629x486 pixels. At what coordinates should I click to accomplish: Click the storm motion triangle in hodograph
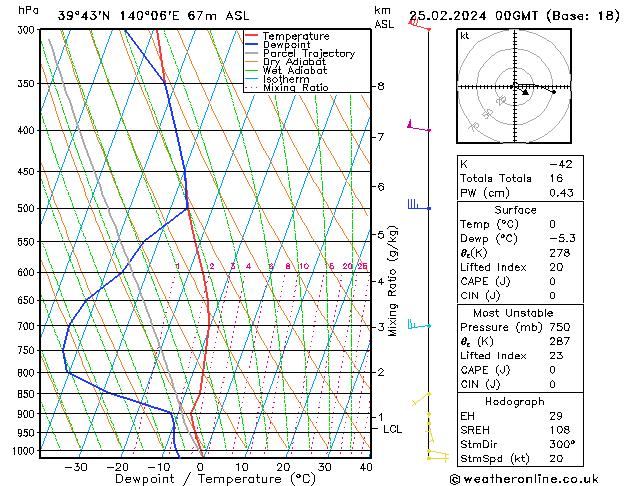click(525, 93)
